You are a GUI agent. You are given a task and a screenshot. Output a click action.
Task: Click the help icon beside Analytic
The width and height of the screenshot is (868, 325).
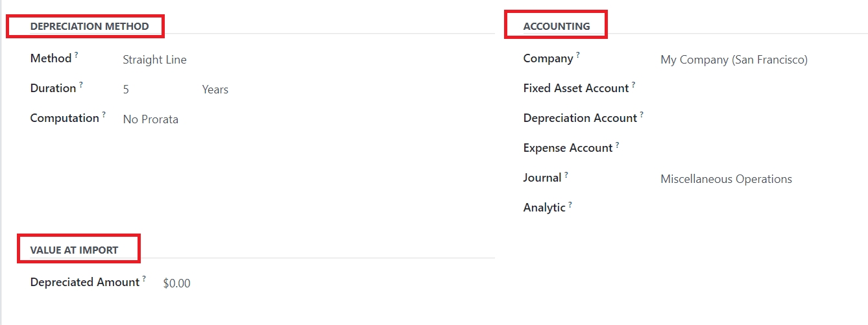pyautogui.click(x=570, y=204)
